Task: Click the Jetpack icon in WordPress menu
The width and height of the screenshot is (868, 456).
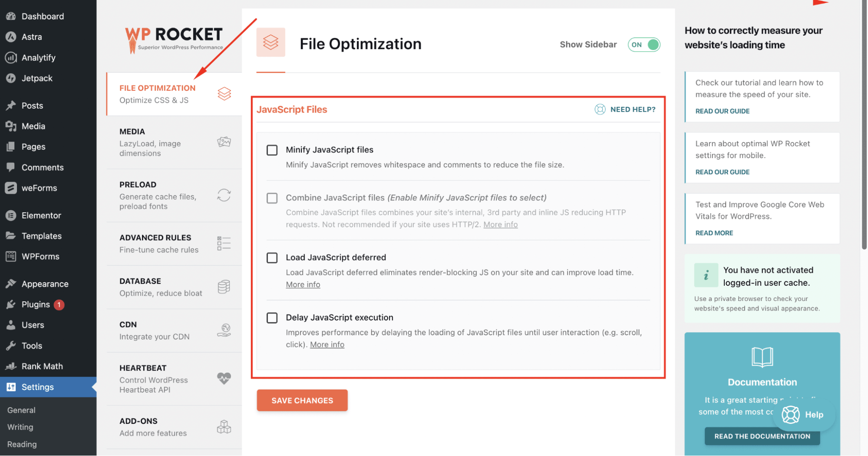Action: [11, 78]
